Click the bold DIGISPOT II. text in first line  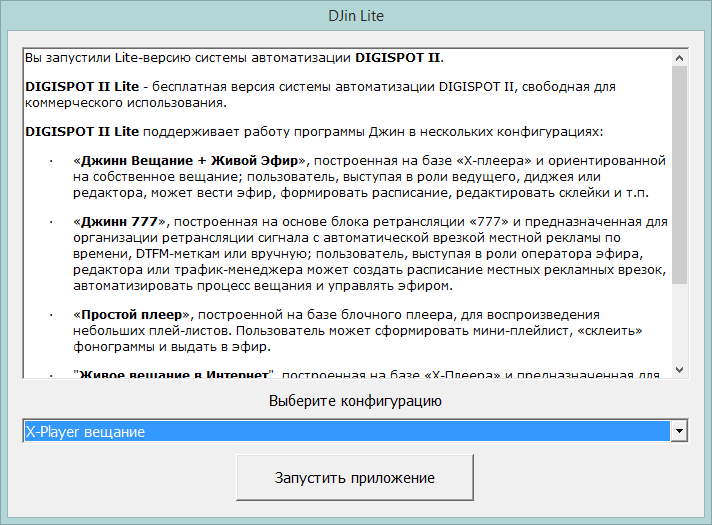(x=400, y=58)
